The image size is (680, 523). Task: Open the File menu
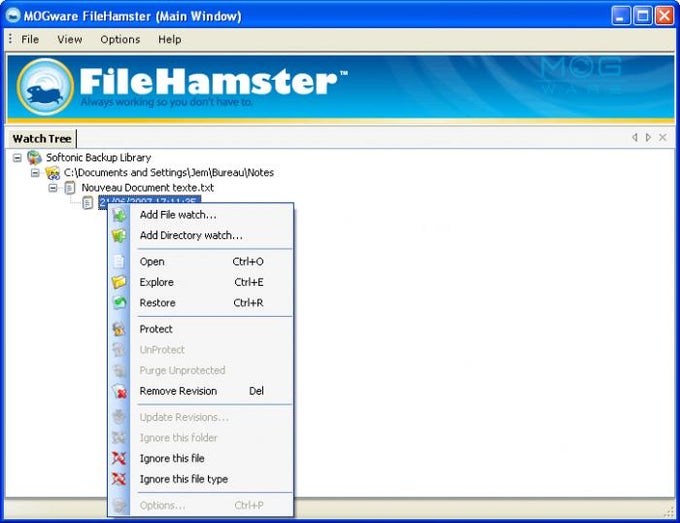pos(30,39)
